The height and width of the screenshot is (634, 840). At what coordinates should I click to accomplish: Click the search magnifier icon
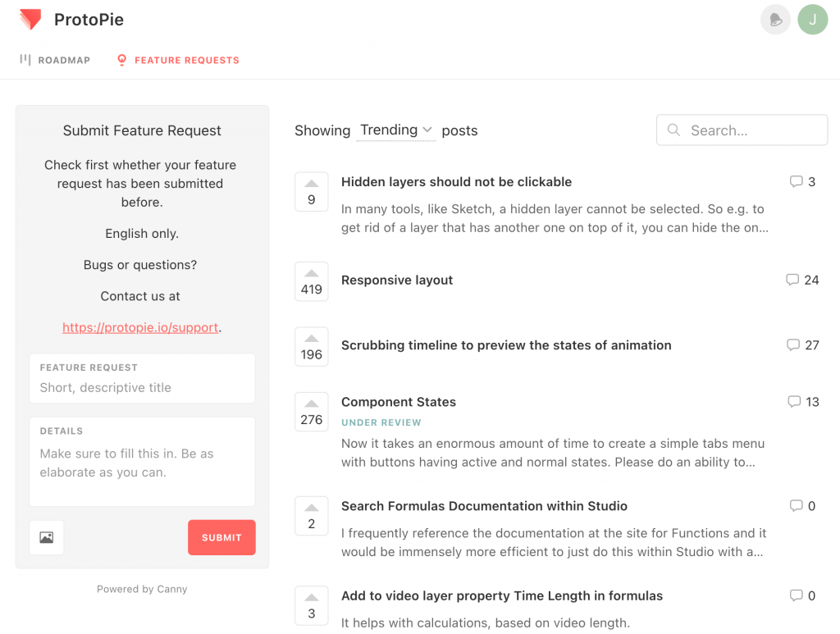click(x=673, y=130)
